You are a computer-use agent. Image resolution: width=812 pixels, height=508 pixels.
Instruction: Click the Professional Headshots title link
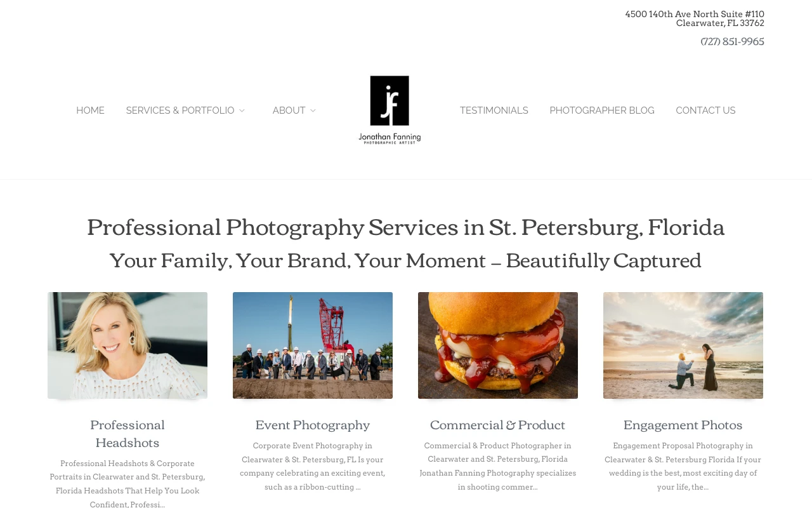128,433
